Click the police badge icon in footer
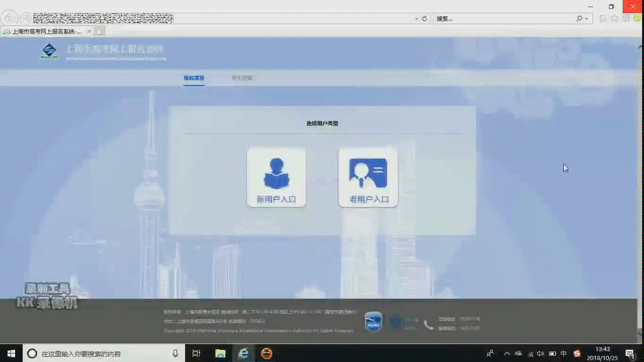 coord(373,322)
